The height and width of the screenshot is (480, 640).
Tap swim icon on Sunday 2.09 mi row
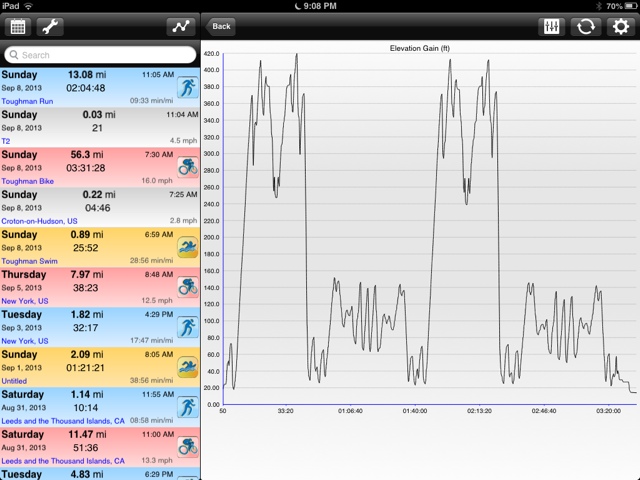(188, 367)
